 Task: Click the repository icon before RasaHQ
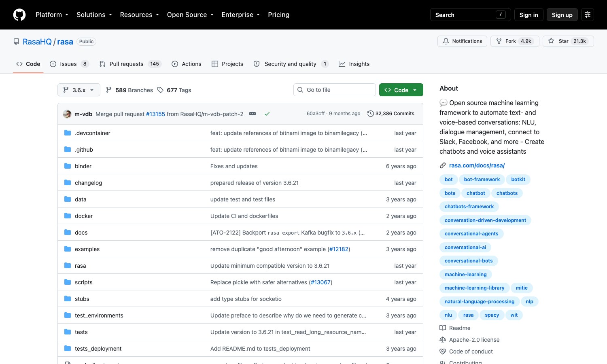[x=16, y=42]
